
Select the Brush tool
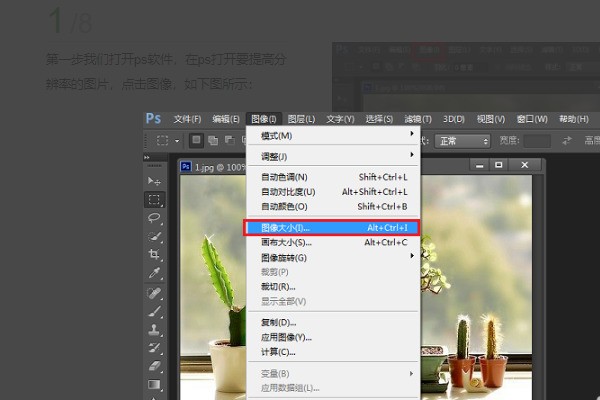coord(154,311)
